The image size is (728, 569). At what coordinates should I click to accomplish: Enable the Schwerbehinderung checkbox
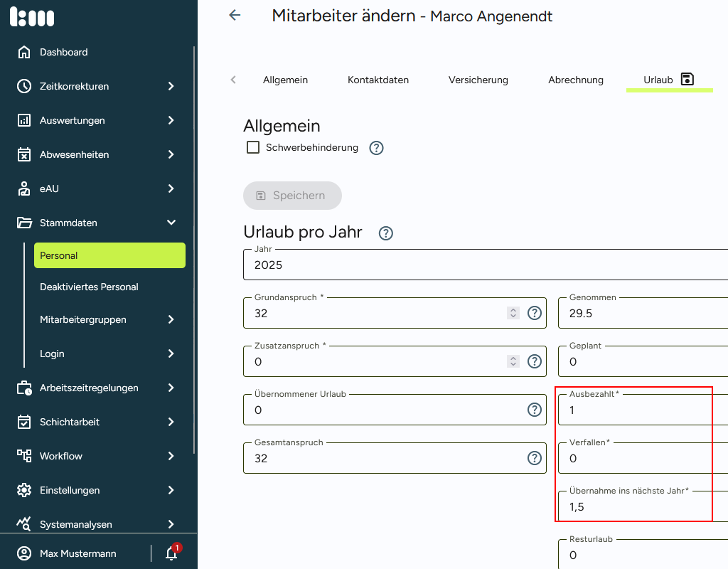click(252, 147)
